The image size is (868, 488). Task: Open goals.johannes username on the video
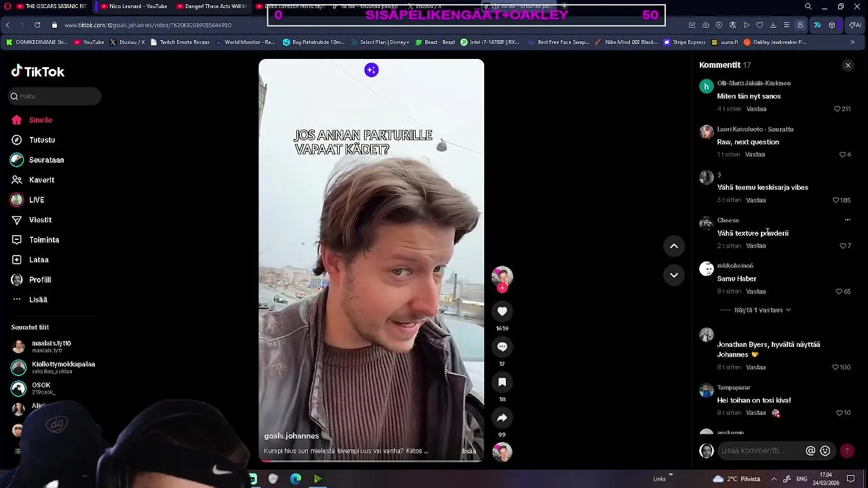(291, 436)
